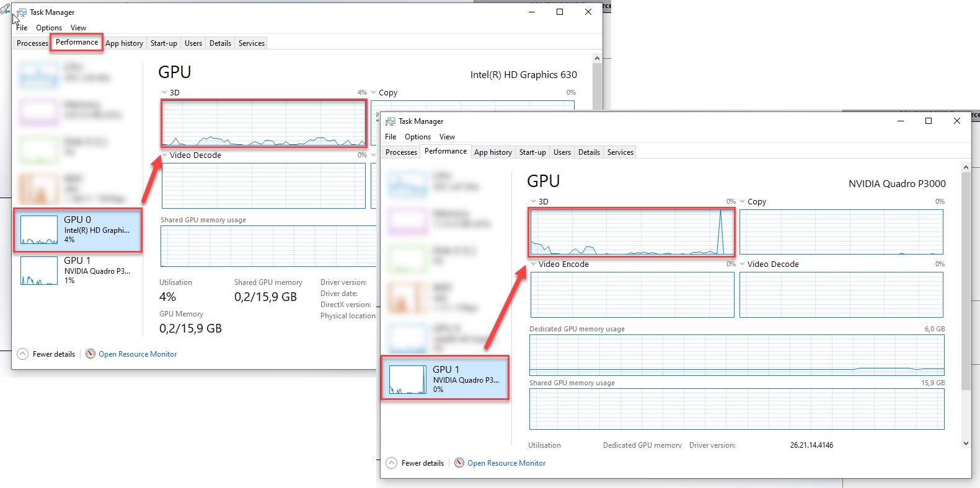The image size is (980, 488).
Task: Open Details tab in front window
Action: pos(589,152)
